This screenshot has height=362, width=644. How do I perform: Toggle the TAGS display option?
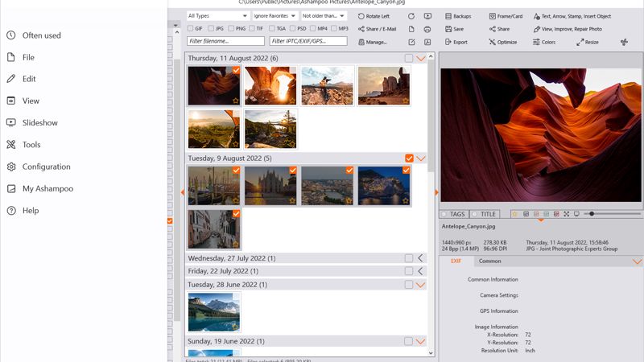click(453, 214)
